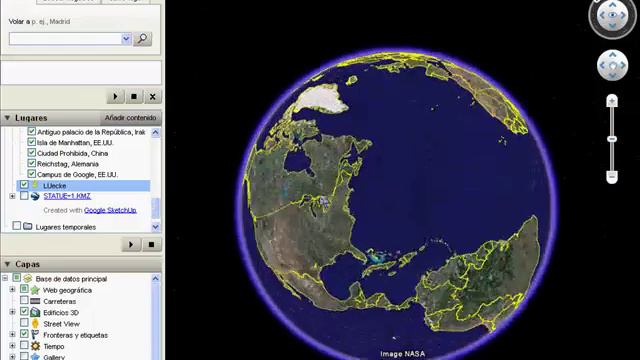Look up with the eye joystick's up arrow

click(613, 5)
